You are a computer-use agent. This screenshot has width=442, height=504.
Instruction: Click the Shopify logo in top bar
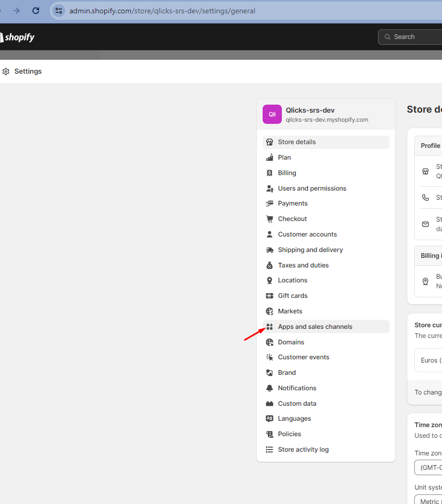[x=18, y=37]
